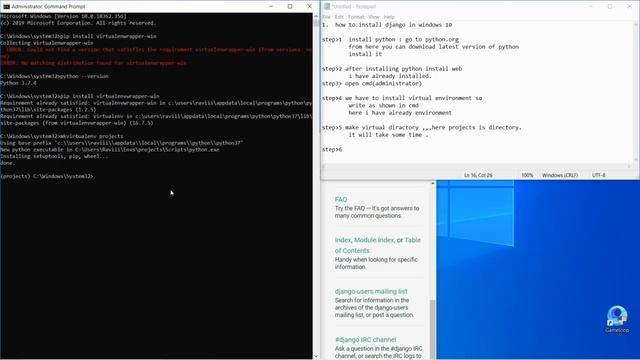Place cursor after 'step>6' in Notepad
Viewport: 640px width, 360px height.
343,150
